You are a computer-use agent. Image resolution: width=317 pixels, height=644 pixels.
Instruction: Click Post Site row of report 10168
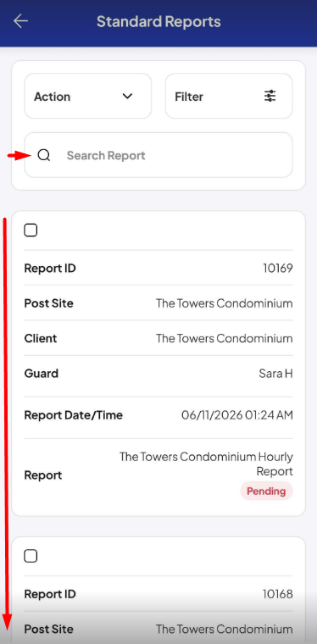[x=158, y=630]
